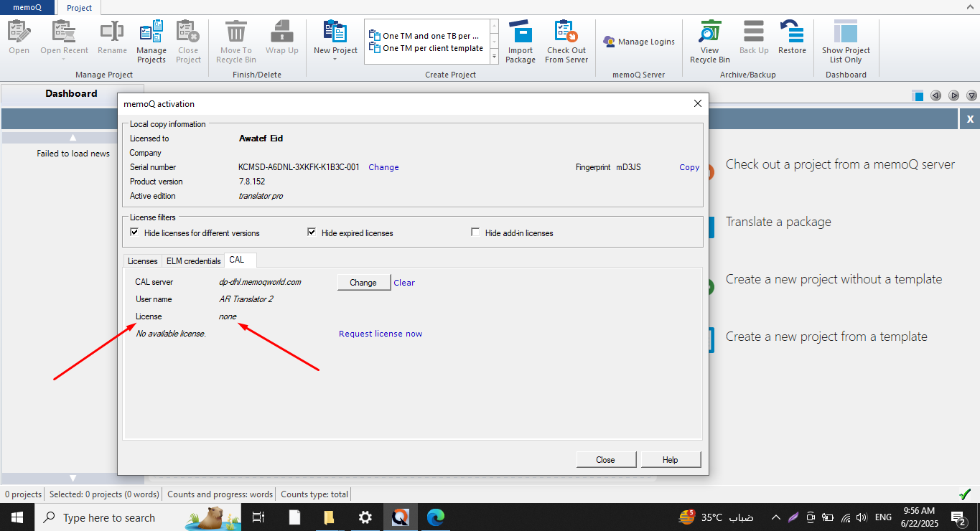Copy the fingerprint with Copy link
Viewport: 980px width, 531px height.
pos(689,167)
